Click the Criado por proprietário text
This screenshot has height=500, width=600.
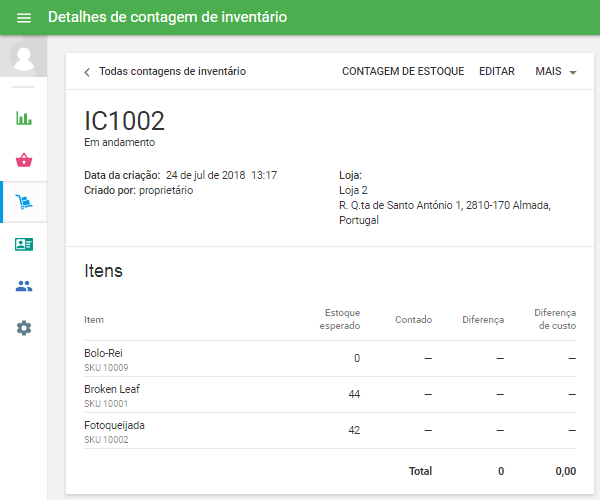(x=139, y=190)
